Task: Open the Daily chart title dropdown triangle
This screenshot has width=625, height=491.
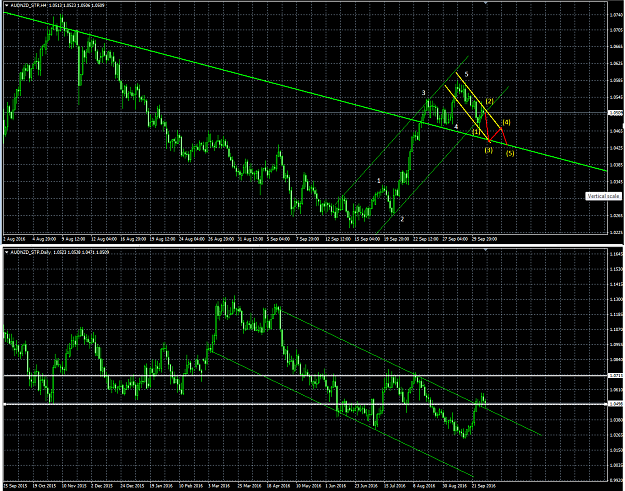Action: tap(6, 252)
